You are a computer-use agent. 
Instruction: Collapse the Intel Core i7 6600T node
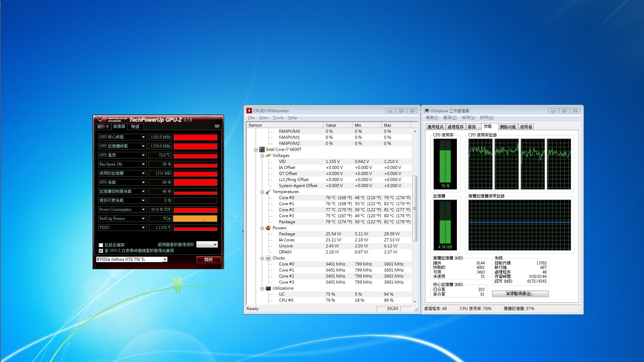pyautogui.click(x=256, y=150)
